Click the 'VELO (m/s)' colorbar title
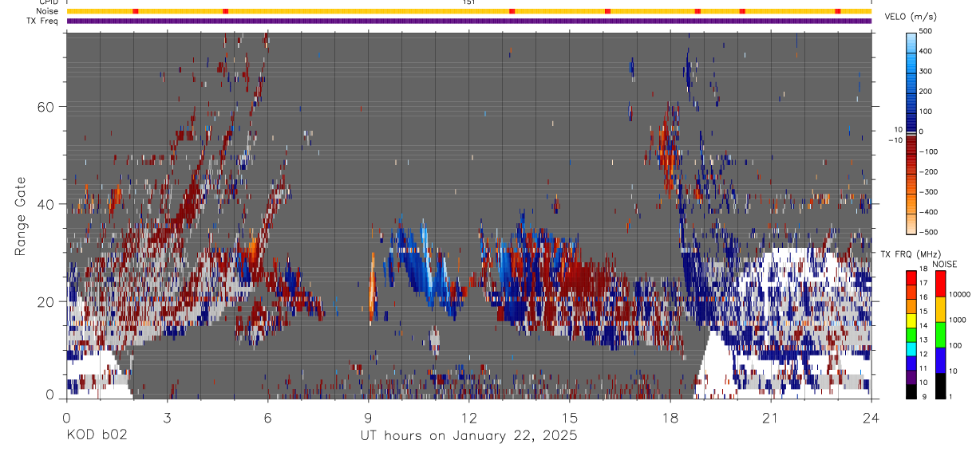The height and width of the screenshot is (452, 980). click(x=911, y=16)
